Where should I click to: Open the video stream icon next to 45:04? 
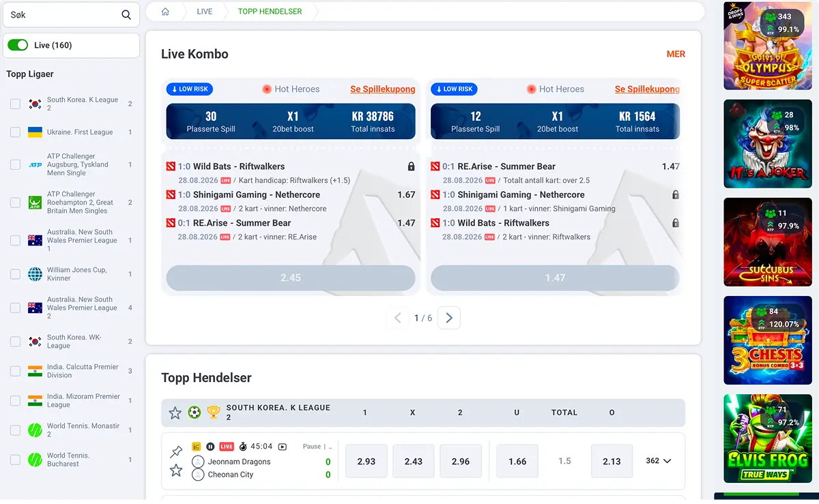click(283, 447)
